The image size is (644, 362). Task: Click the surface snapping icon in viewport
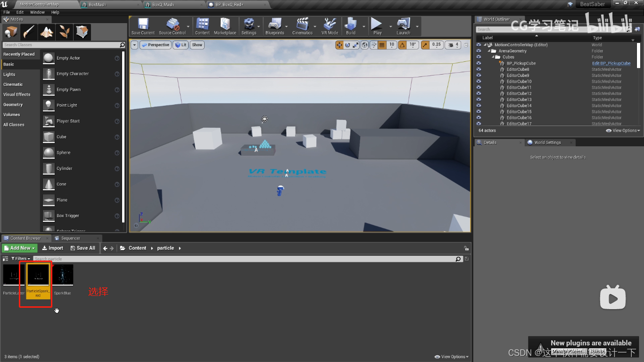click(373, 45)
